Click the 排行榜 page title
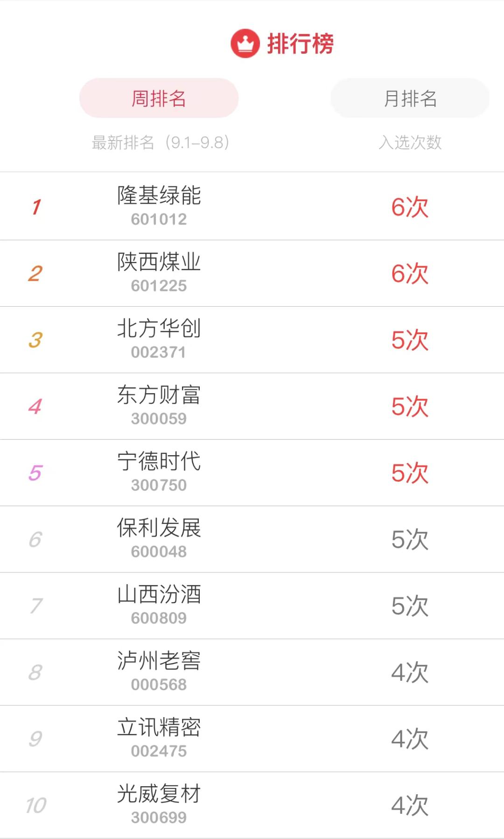504x839 pixels. 301,42
